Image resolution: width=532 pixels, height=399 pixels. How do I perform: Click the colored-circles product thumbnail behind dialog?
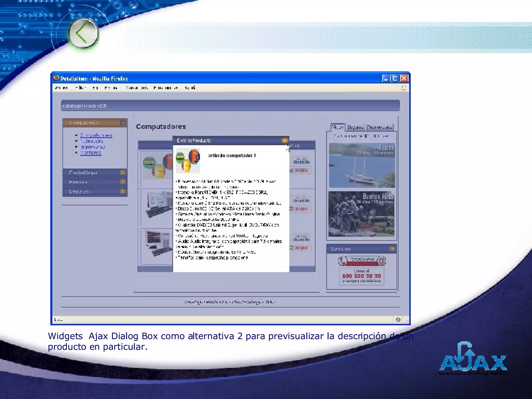157,166
